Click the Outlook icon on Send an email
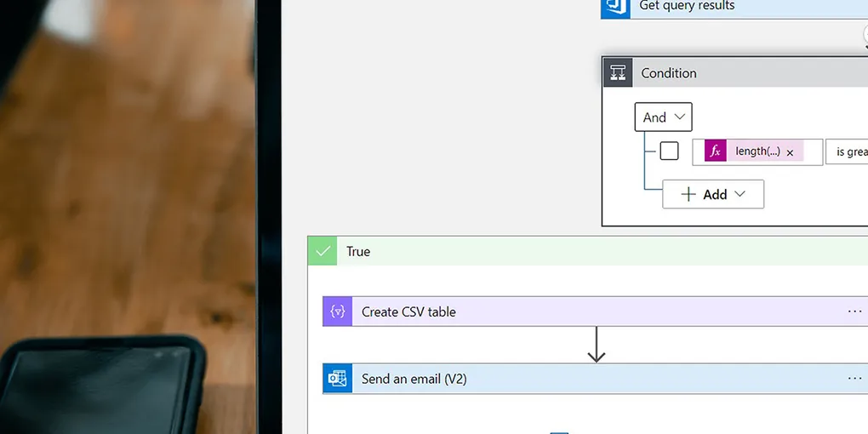This screenshot has width=868, height=434. click(338, 379)
